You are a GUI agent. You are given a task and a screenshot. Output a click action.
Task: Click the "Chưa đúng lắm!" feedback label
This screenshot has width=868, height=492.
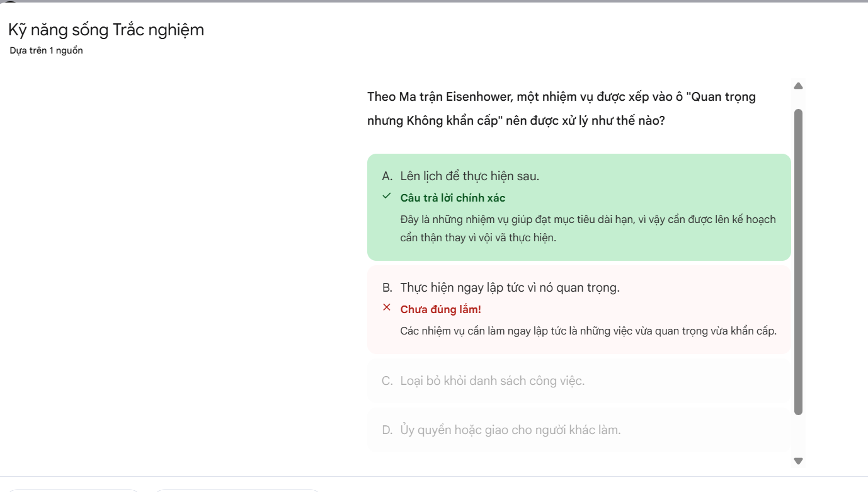[x=440, y=309]
